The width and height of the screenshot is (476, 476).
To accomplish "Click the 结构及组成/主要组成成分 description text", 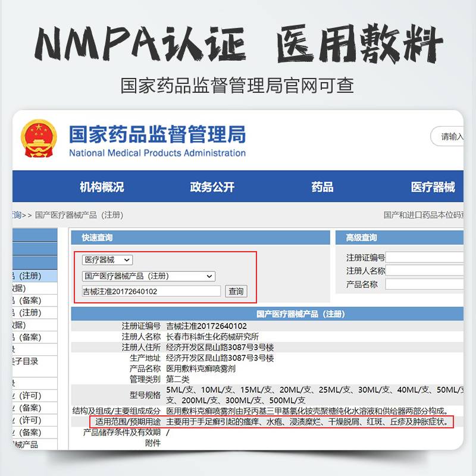I will (x=307, y=411).
